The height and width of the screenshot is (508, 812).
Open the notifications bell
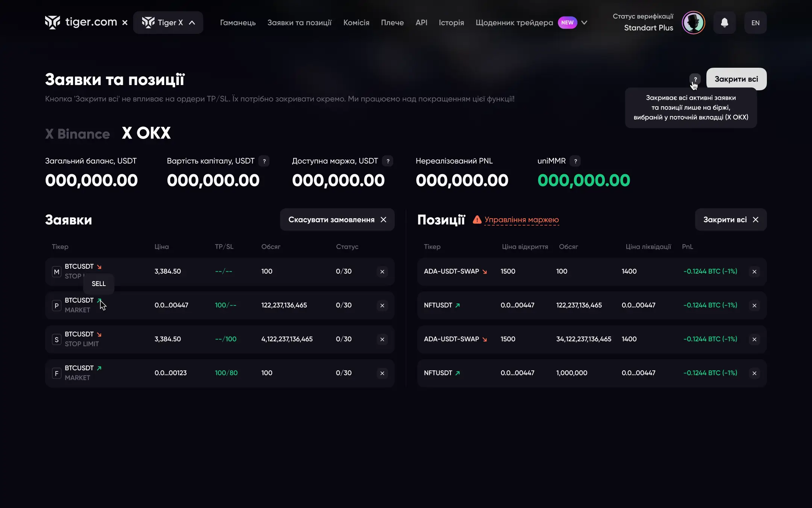724,23
